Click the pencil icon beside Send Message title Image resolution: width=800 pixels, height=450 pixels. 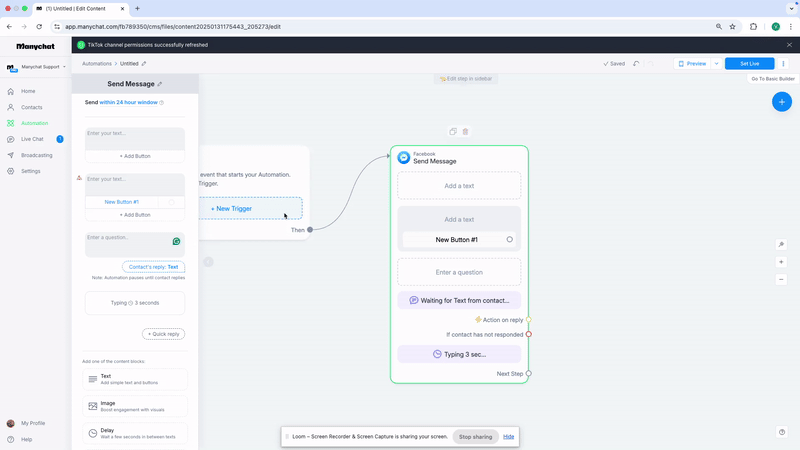pos(160,85)
